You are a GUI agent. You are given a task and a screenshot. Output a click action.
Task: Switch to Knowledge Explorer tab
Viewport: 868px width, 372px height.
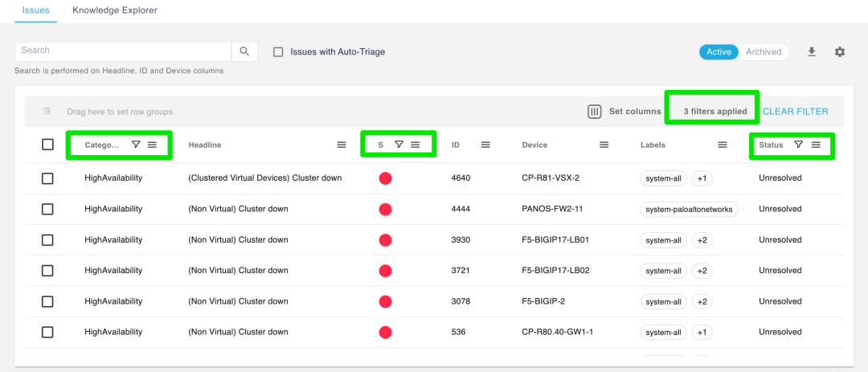click(x=115, y=10)
